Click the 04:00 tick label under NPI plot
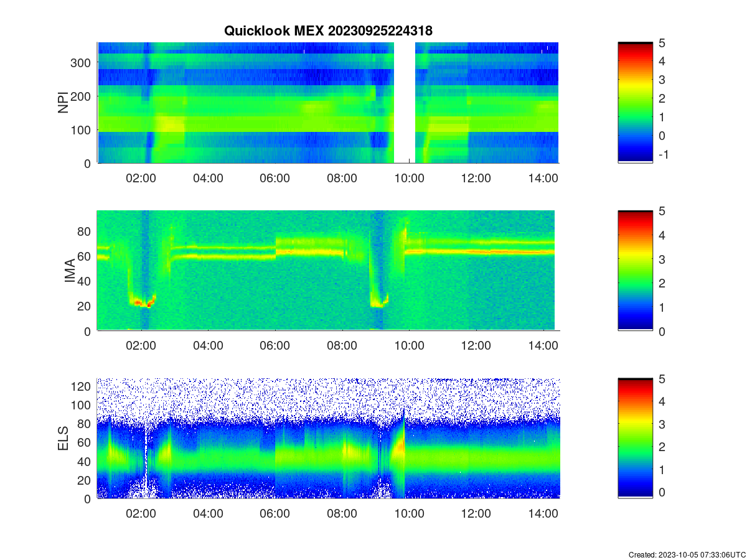This screenshot has width=747, height=560. tap(208, 178)
